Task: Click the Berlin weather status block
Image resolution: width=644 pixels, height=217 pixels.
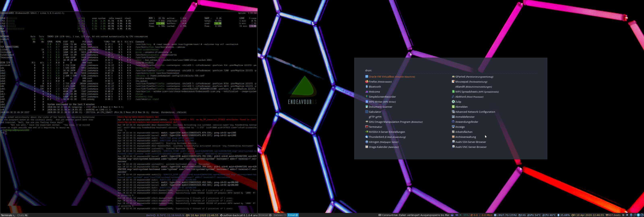Action: (165, 215)
